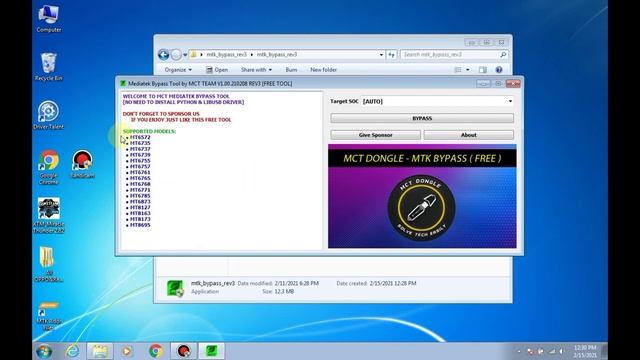Click MT6755 in the supported models list
The width and height of the screenshot is (640, 360).
point(140,161)
